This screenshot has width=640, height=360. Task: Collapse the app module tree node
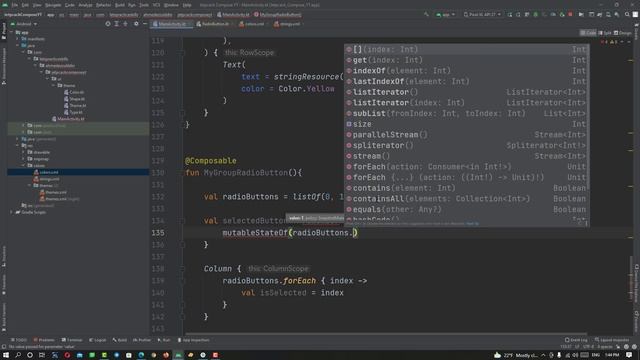point(12,32)
